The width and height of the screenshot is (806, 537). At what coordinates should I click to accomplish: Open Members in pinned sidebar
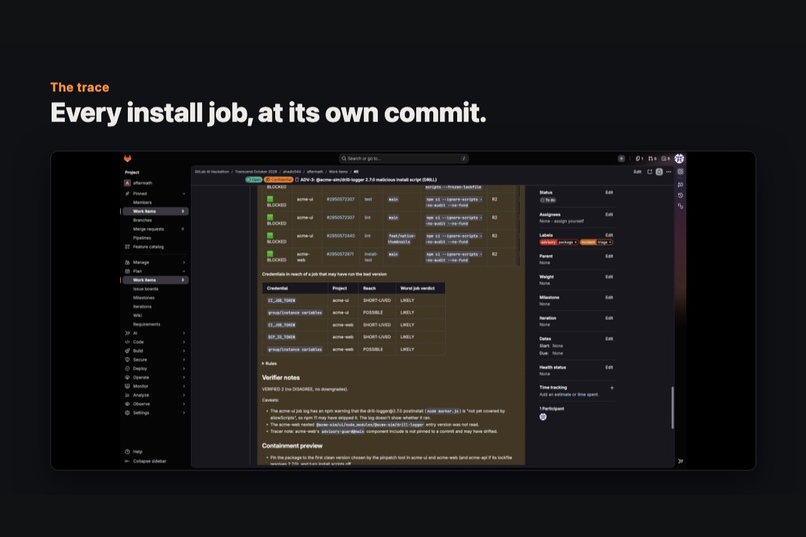(x=142, y=202)
